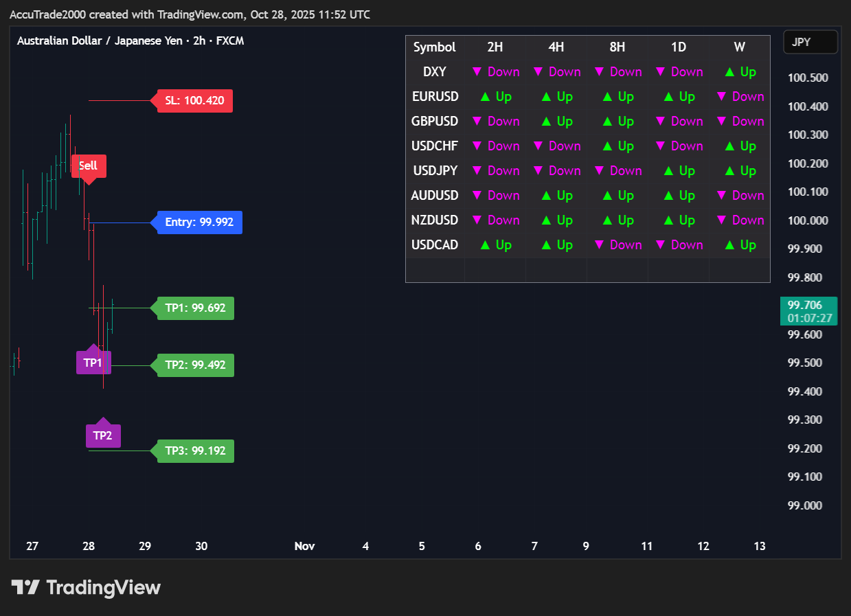Click the 4H column header in table

pos(556,47)
